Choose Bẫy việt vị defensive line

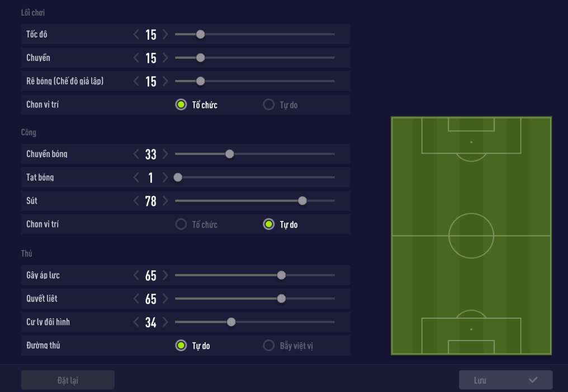pyautogui.click(x=269, y=346)
